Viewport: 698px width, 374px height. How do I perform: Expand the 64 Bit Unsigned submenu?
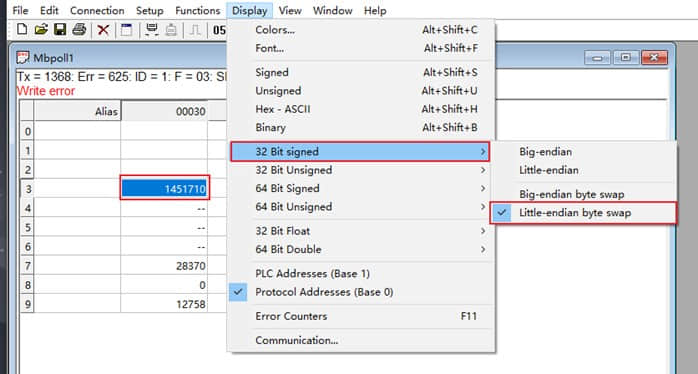[361, 207]
